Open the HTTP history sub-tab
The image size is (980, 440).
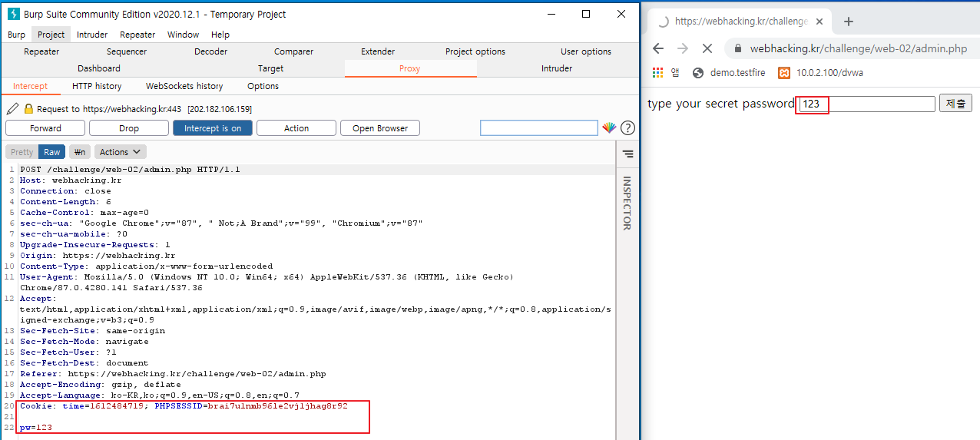click(x=97, y=86)
